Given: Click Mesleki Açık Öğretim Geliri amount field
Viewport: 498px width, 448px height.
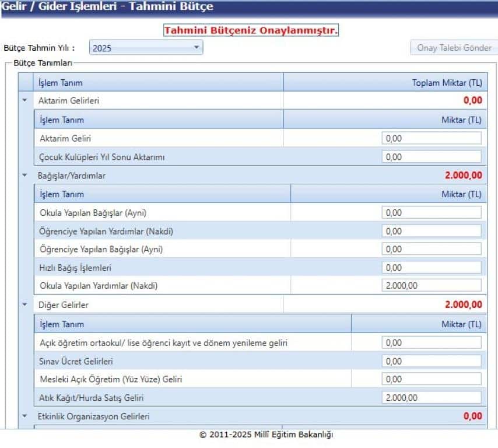Looking at the screenshot, I should (x=432, y=379).
